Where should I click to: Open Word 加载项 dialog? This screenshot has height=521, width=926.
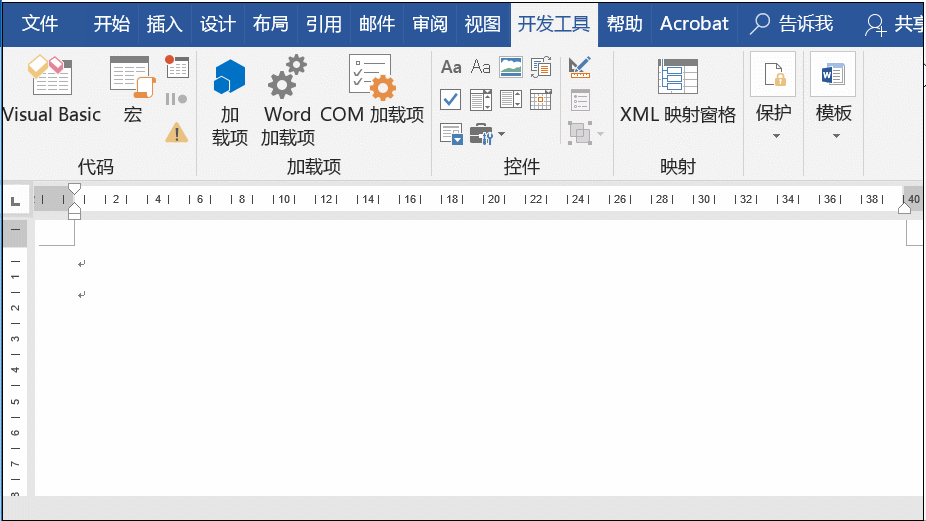click(x=288, y=100)
